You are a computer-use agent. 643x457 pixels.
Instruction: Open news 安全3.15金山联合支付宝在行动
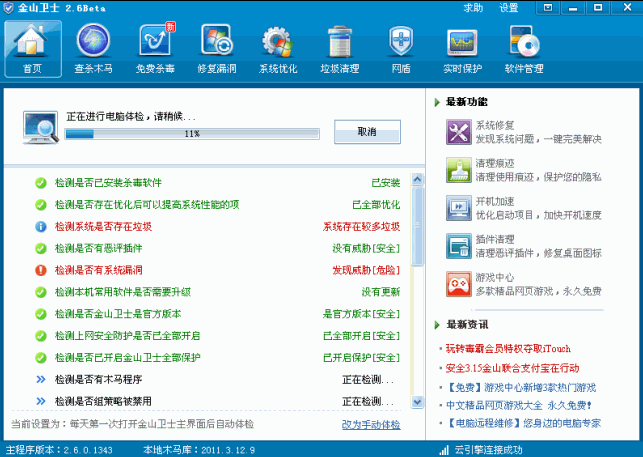[512, 368]
